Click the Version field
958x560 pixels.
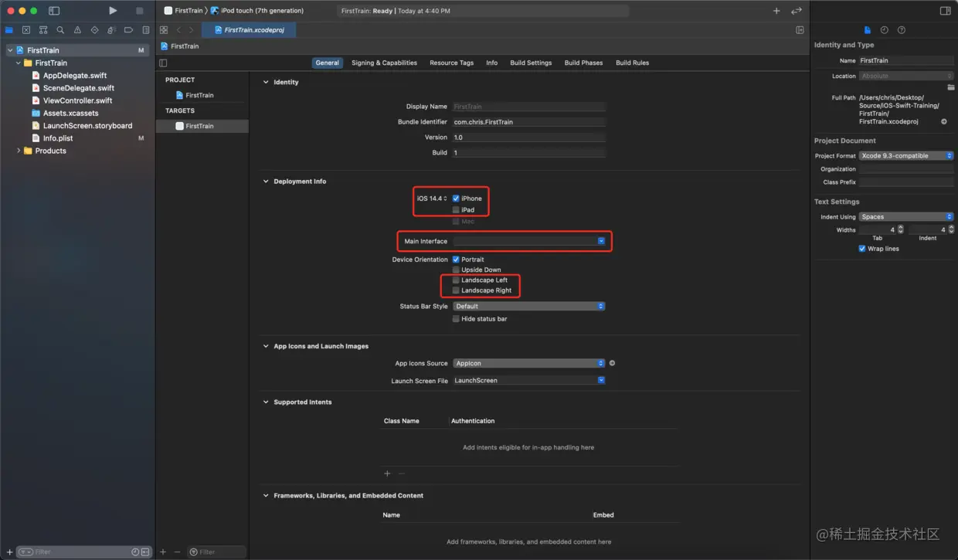click(x=529, y=137)
